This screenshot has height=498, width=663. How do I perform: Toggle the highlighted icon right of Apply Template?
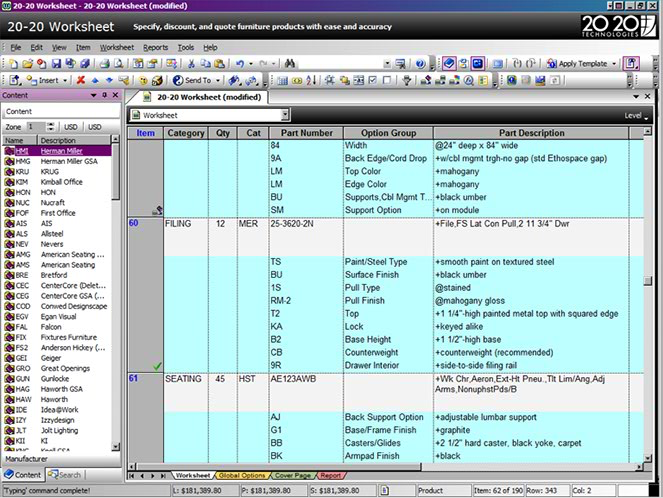(x=630, y=64)
